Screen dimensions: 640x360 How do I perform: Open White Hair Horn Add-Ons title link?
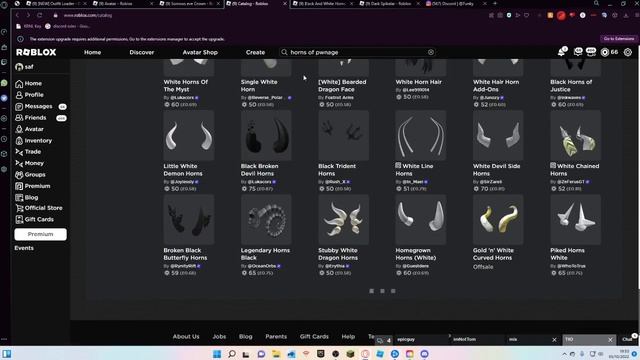pos(496,86)
